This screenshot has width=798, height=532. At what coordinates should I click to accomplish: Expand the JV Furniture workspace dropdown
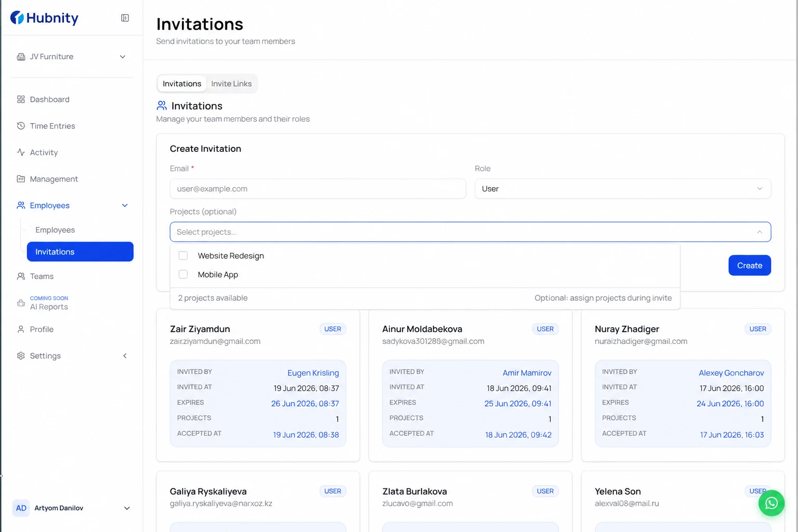[123, 57]
